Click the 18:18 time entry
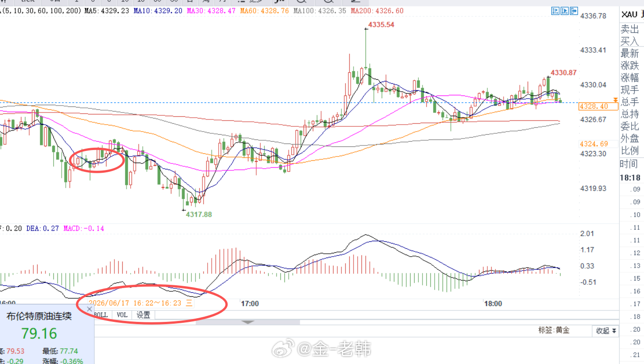 (630, 178)
